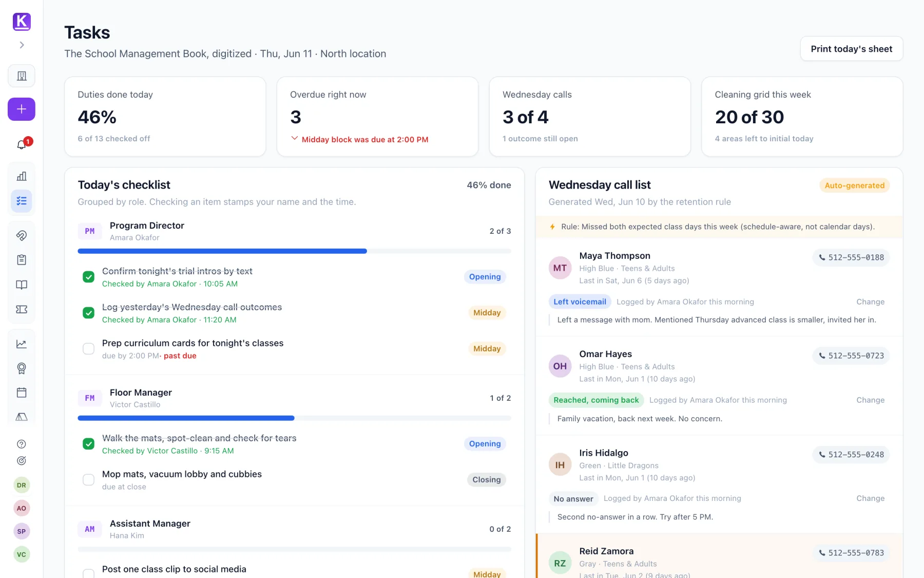Call Omar Hayes at 512-555-0723
The height and width of the screenshot is (578, 924).
(x=851, y=356)
